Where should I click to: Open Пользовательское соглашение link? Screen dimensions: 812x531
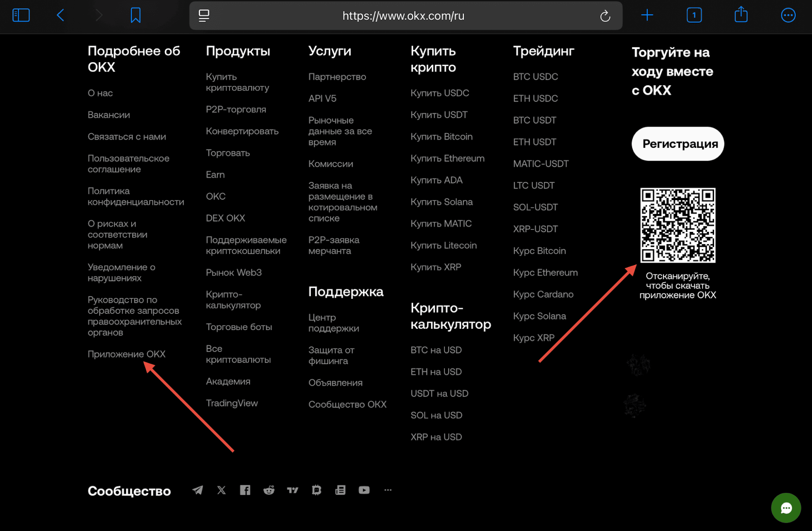point(128,164)
